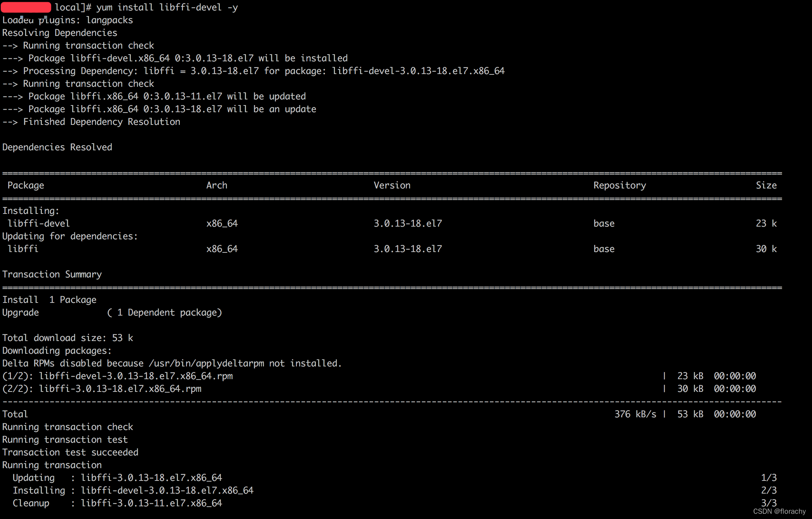Click the libffi-3.0.13-18.el7.x86_64.rpm download line
Screen dimensions: 812x519
click(x=120, y=389)
